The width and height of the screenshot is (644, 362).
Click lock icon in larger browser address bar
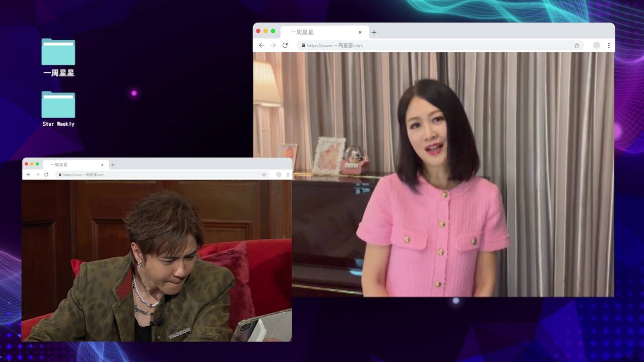[303, 45]
